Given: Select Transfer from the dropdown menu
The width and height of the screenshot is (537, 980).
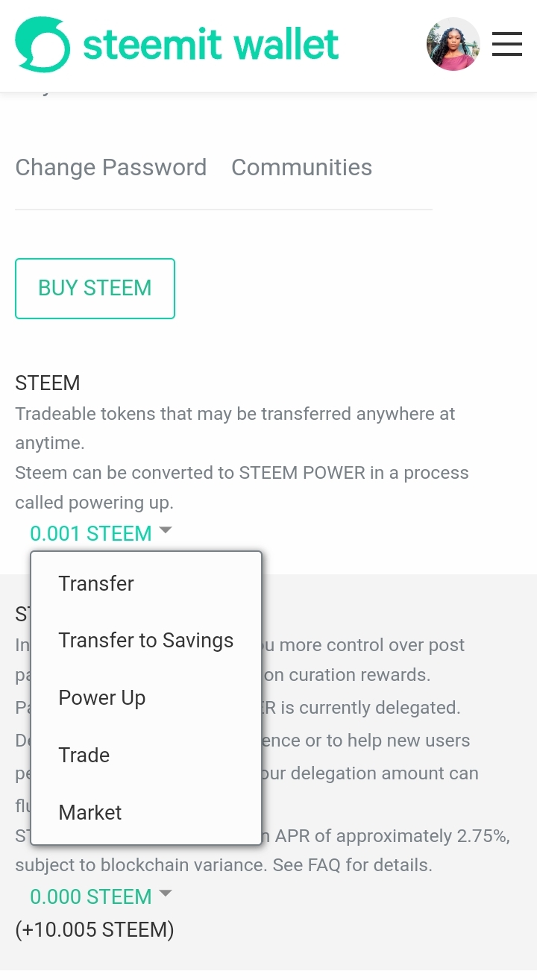Looking at the screenshot, I should (x=96, y=583).
